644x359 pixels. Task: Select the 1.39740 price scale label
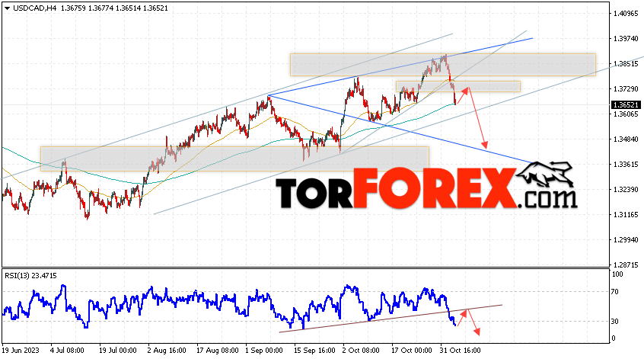[x=626, y=39]
